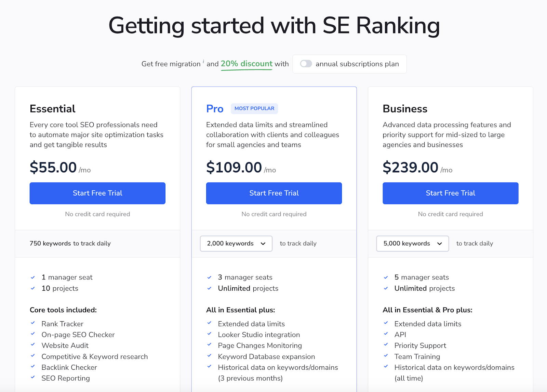Open the Pro 2,000 keywords dropdown

[x=236, y=244]
